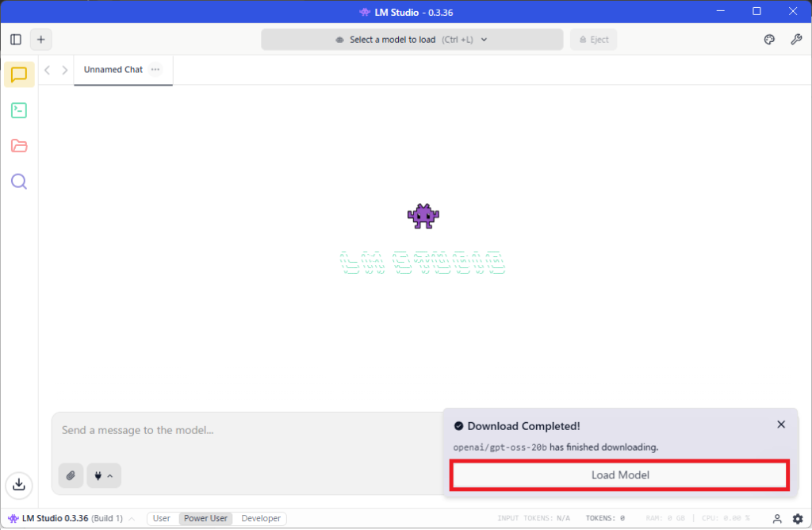Open the Chat view in sidebar
Viewport: 812px width, 530px height.
tap(19, 75)
